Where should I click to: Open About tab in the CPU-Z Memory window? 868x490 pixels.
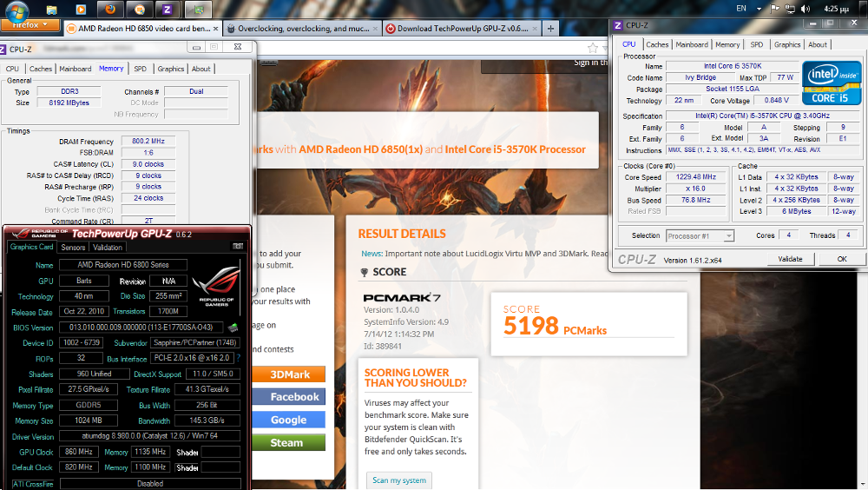click(201, 69)
